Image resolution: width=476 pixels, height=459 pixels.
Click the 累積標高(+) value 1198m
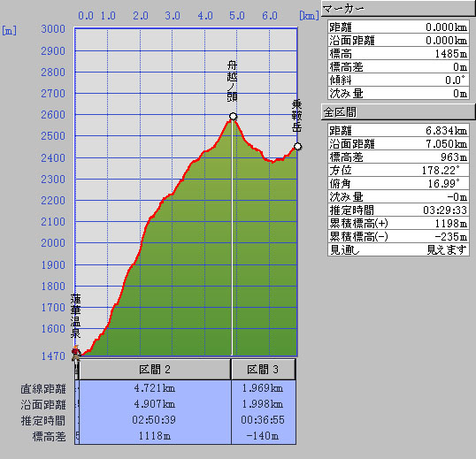click(451, 223)
